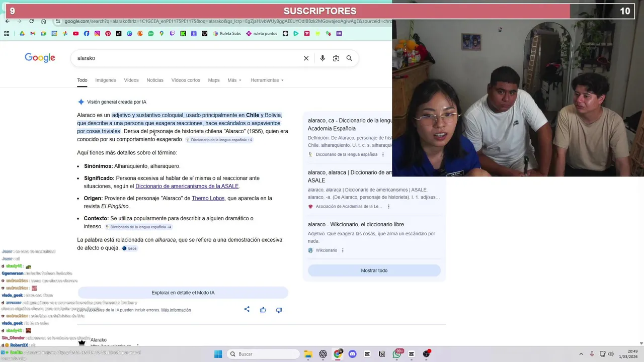Switch to the Maps tab
The width and height of the screenshot is (644, 362).
(x=214, y=80)
